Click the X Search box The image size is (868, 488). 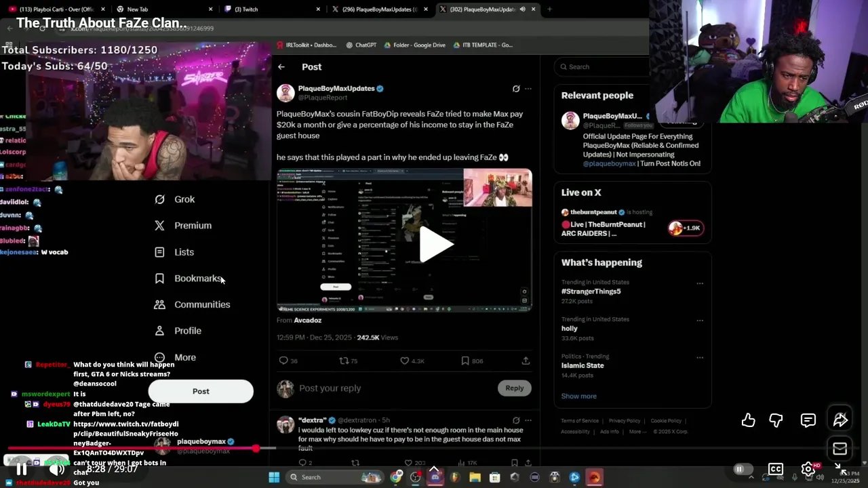point(601,66)
